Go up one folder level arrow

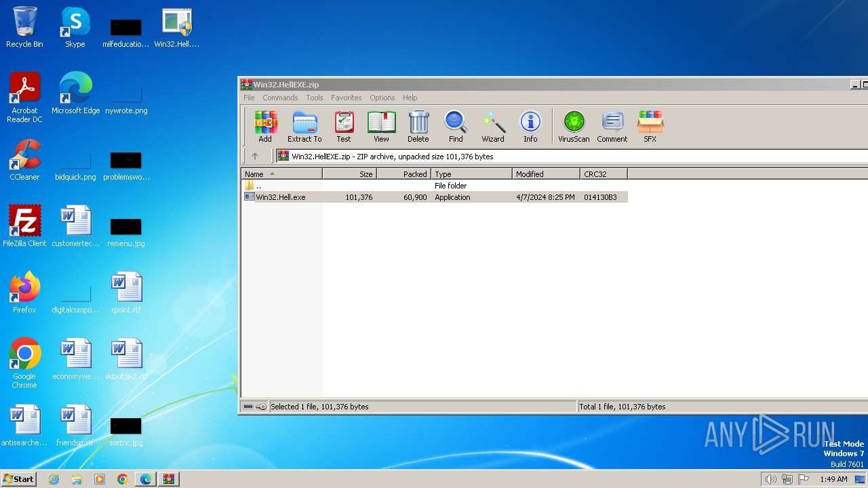[x=255, y=157]
